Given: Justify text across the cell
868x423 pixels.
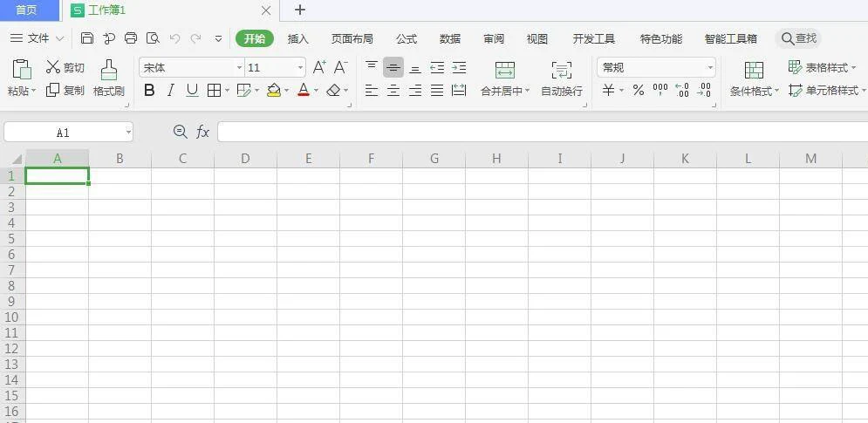Looking at the screenshot, I should point(437,90).
